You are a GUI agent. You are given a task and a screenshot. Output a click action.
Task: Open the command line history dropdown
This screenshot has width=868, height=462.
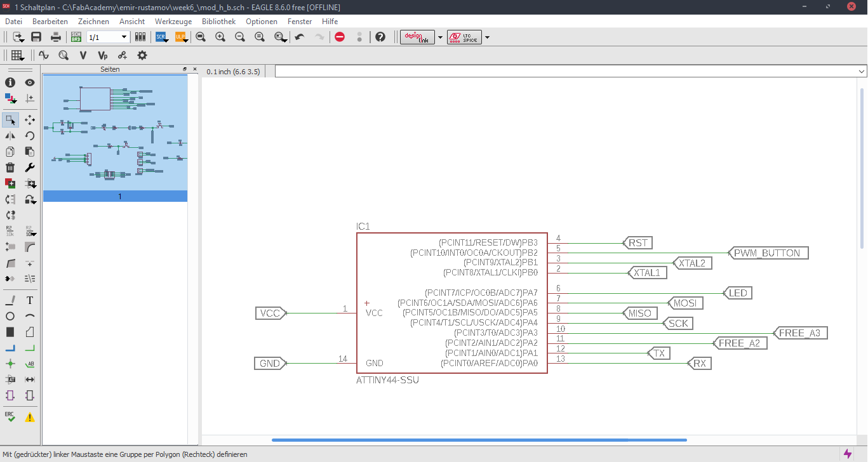point(862,71)
